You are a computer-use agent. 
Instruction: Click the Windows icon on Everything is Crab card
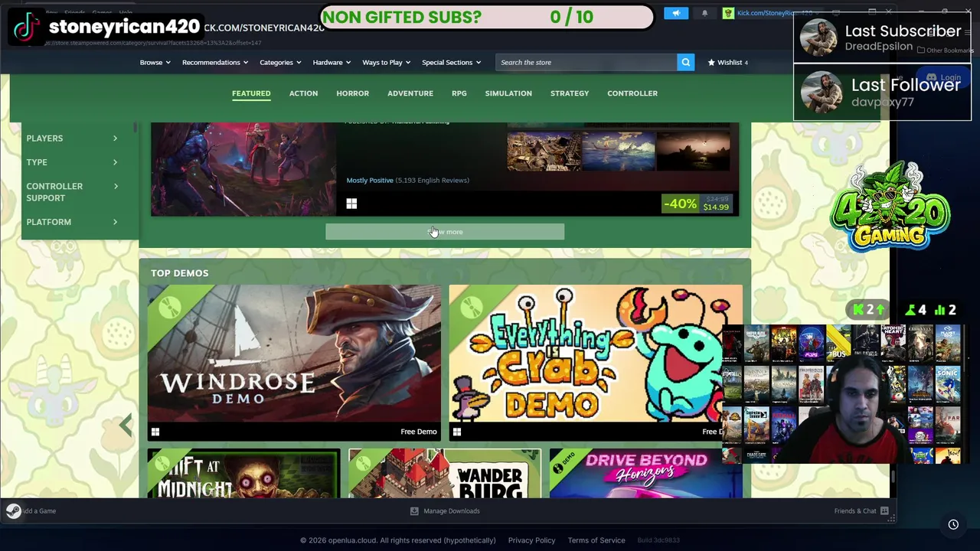457,432
